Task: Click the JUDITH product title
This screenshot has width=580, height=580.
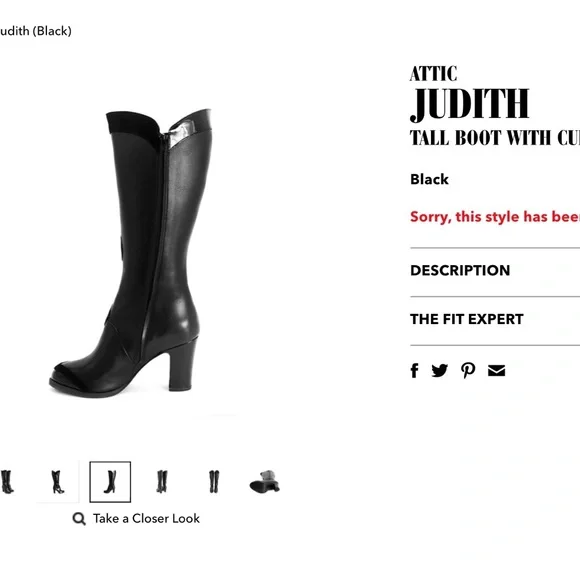Action: pyautogui.click(x=470, y=105)
